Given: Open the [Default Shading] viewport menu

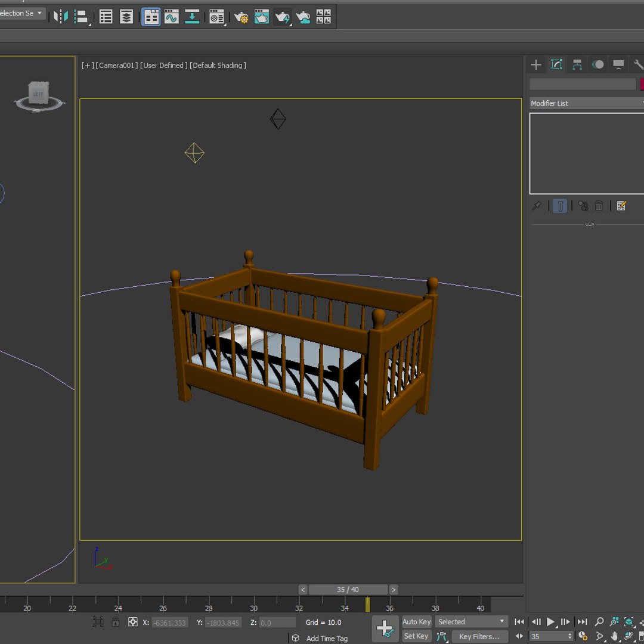Looking at the screenshot, I should click(x=218, y=66).
